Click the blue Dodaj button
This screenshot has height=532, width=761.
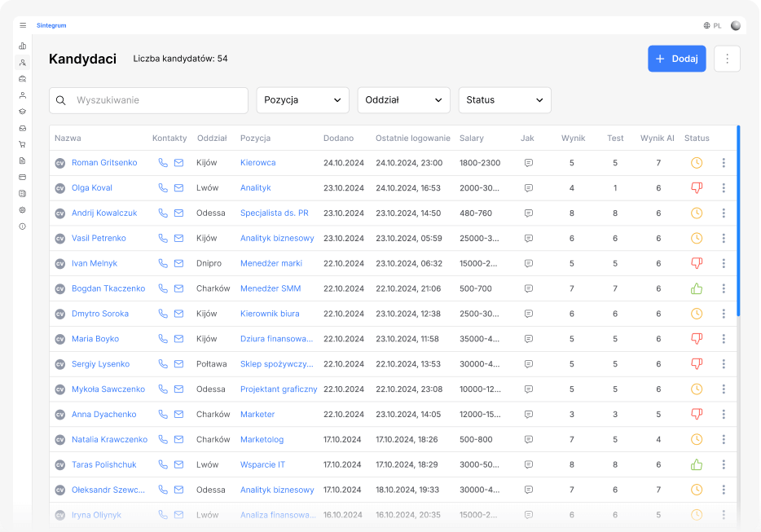coord(676,59)
